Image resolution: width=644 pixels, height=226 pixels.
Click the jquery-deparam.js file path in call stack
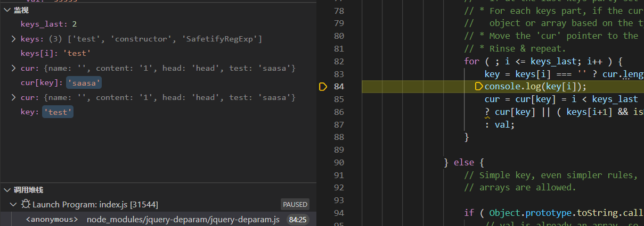coord(183,219)
